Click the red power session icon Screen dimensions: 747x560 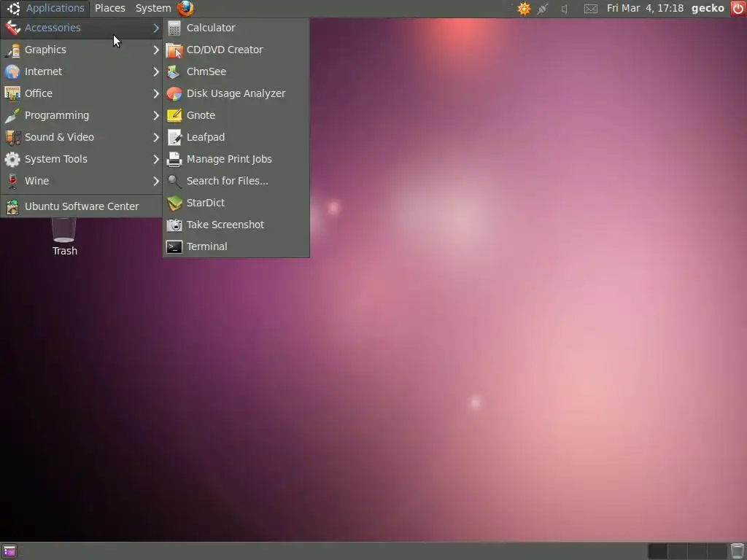tap(738, 9)
